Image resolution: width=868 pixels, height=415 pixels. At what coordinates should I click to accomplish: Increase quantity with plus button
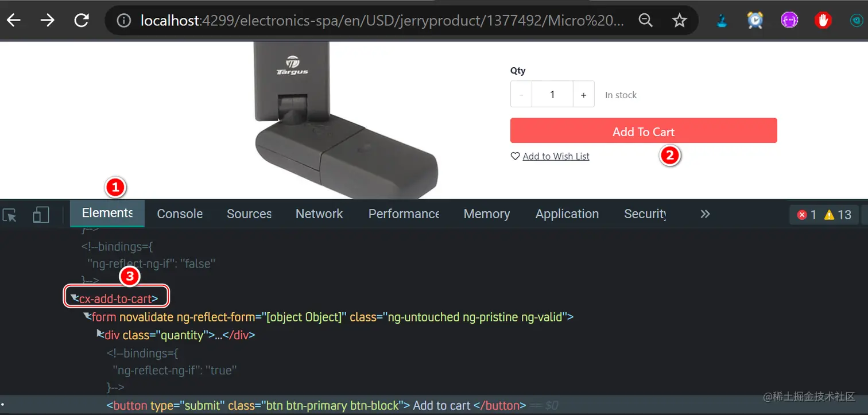tap(583, 94)
